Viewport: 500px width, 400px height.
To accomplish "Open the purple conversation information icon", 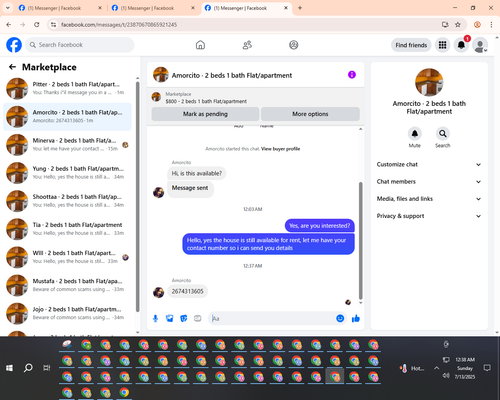I will [x=352, y=75].
